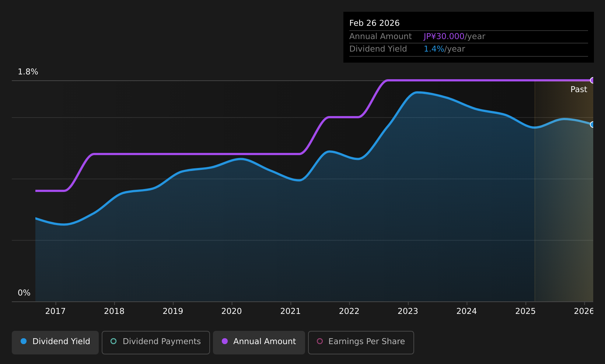Select the 2020 axis label

(231, 311)
